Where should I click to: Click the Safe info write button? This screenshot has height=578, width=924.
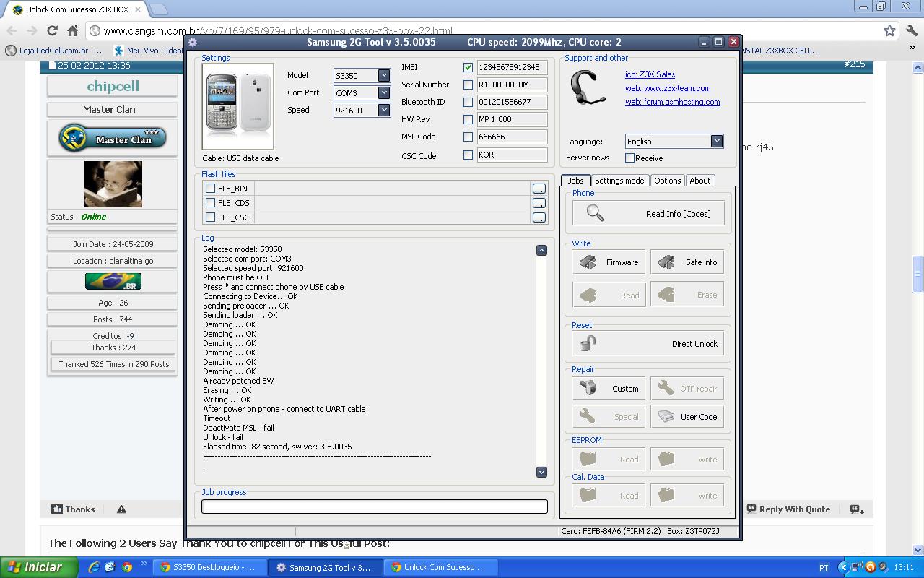[x=687, y=262]
